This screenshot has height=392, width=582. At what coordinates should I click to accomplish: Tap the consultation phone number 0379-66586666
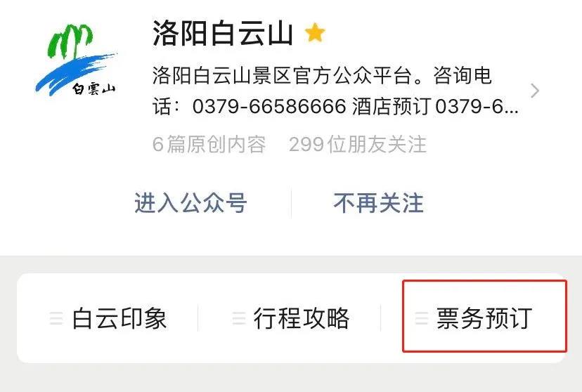point(269,107)
